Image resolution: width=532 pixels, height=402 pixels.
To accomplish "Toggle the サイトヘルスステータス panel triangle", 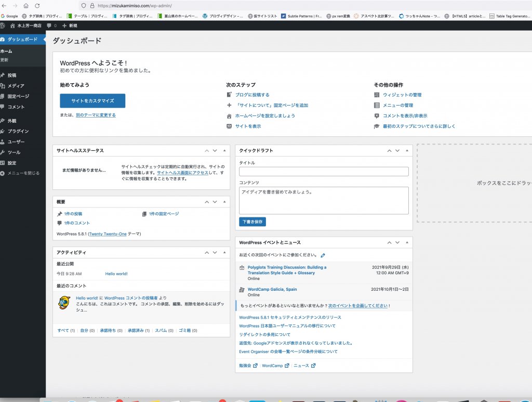I will click(224, 151).
